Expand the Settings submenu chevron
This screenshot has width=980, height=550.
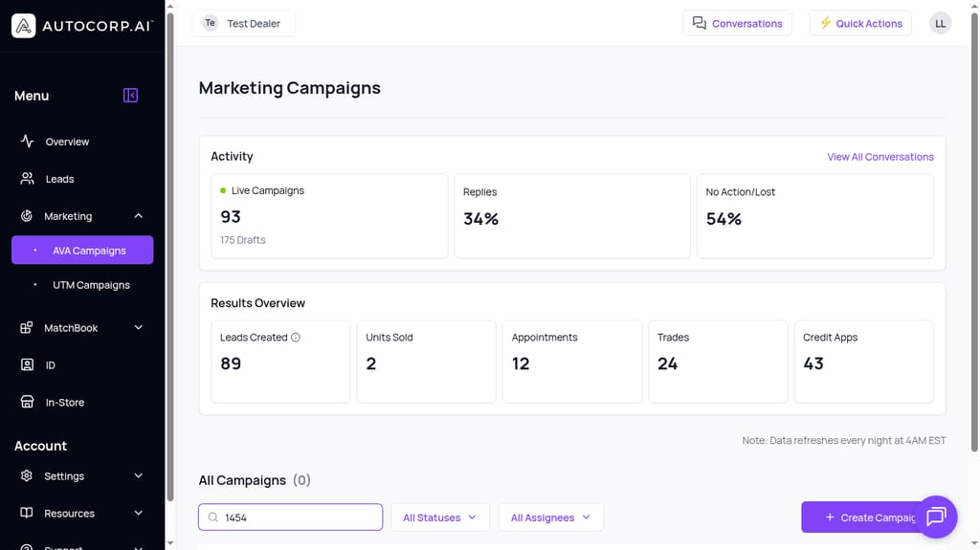(x=138, y=475)
